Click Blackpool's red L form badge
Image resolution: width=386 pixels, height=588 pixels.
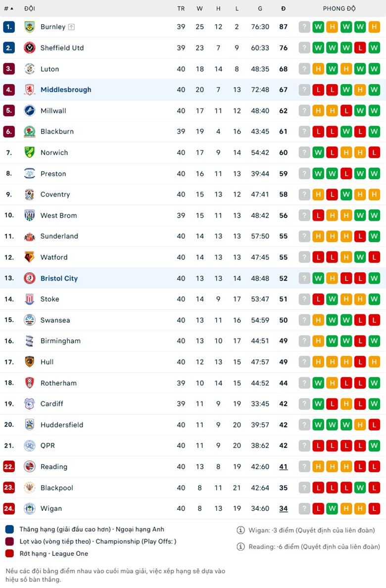click(x=318, y=488)
